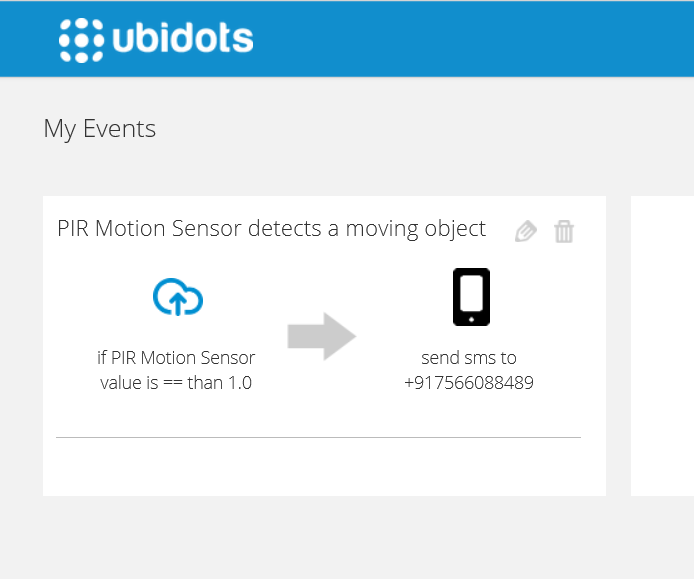This screenshot has width=694, height=579.
Task: Open the PIR Motion Sensor event title
Action: tap(271, 229)
